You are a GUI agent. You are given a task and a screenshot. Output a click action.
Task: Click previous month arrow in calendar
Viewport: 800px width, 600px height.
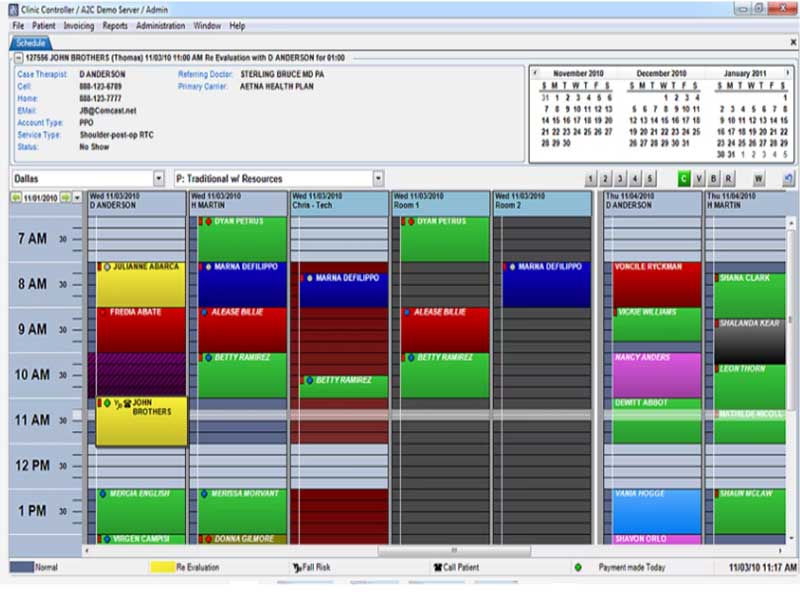[537, 73]
